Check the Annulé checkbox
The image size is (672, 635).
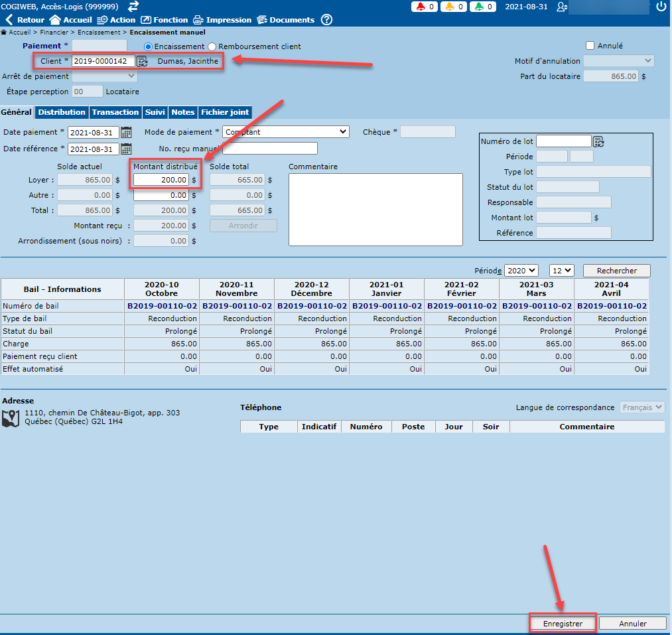pyautogui.click(x=590, y=46)
